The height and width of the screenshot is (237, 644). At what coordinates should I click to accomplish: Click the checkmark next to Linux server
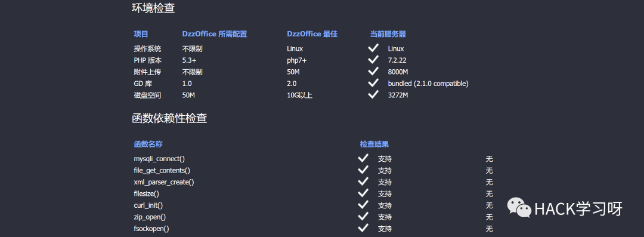coord(373,48)
